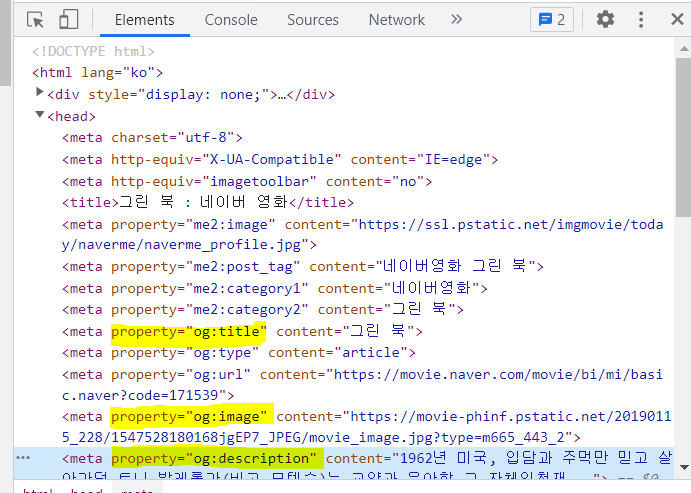Select the og:url meta node
Screen dimensions: 691x493
coord(362,385)
